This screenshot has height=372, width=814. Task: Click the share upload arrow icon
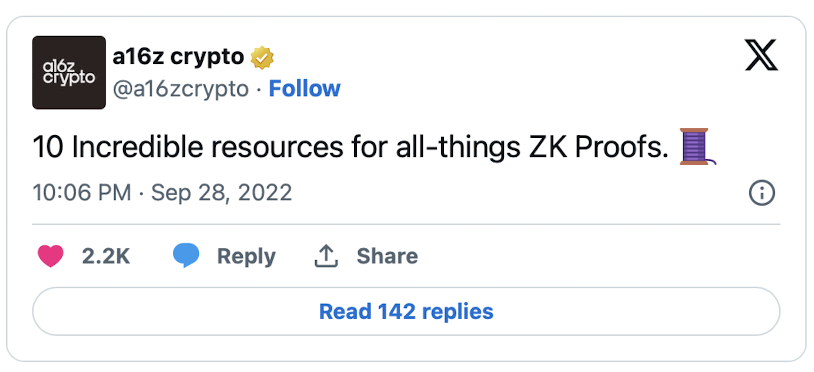pyautogui.click(x=327, y=256)
